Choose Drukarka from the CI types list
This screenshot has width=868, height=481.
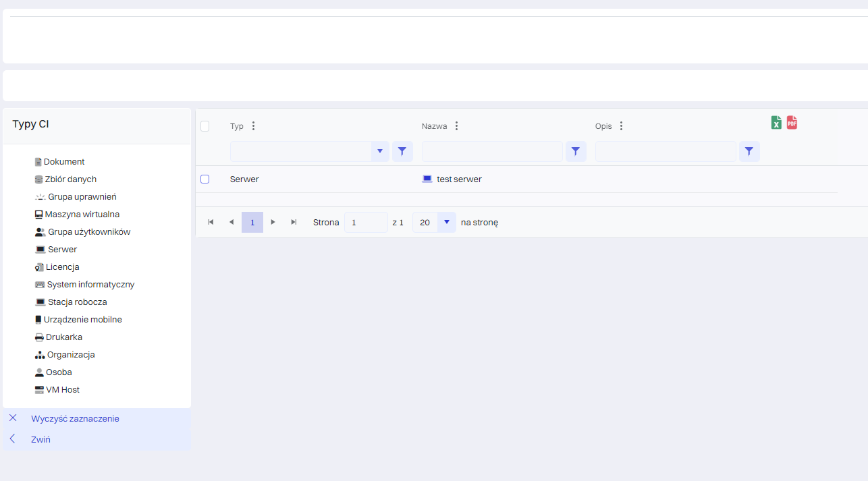click(63, 337)
